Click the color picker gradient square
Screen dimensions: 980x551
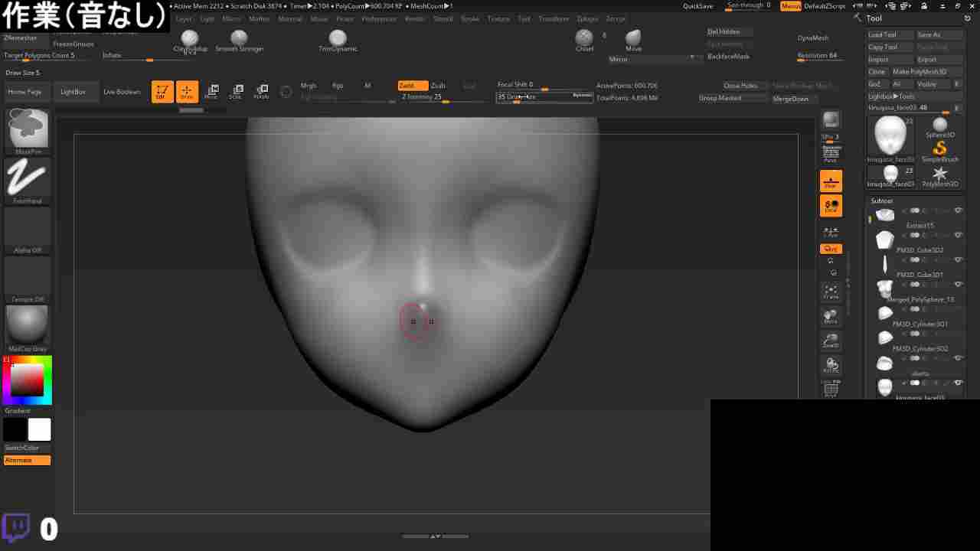coord(28,380)
